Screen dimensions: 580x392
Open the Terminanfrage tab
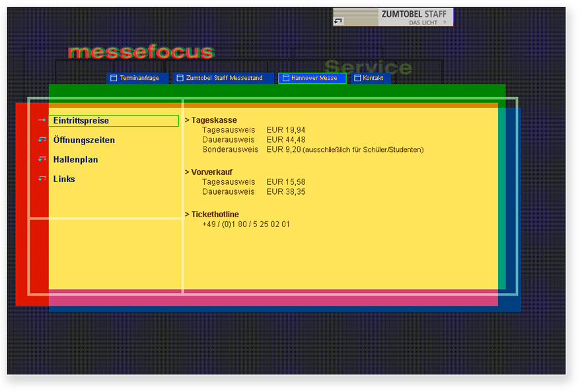(139, 78)
